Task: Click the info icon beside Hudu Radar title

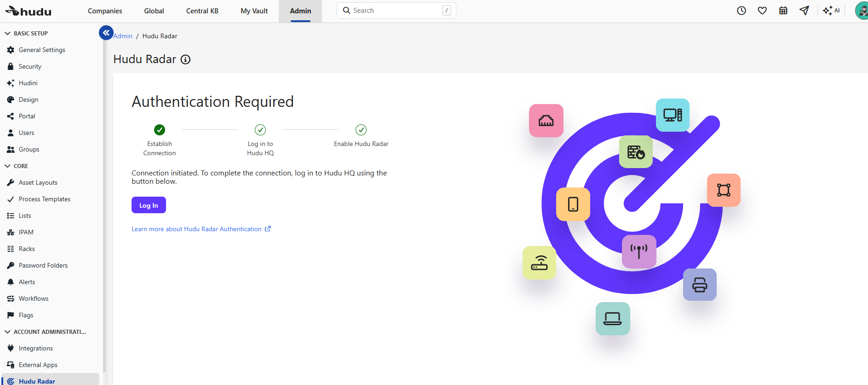Action: point(185,59)
